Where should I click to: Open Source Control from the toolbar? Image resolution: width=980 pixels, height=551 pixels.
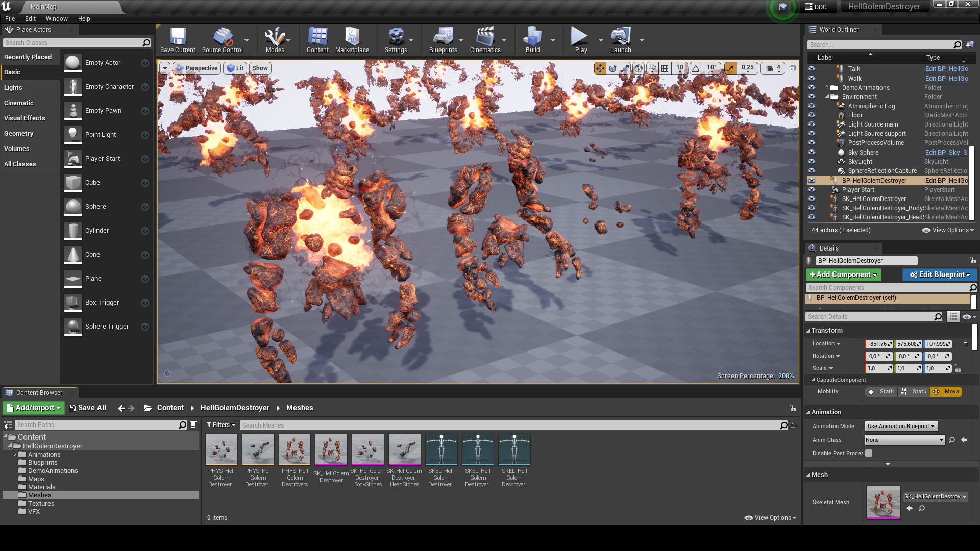pyautogui.click(x=223, y=40)
